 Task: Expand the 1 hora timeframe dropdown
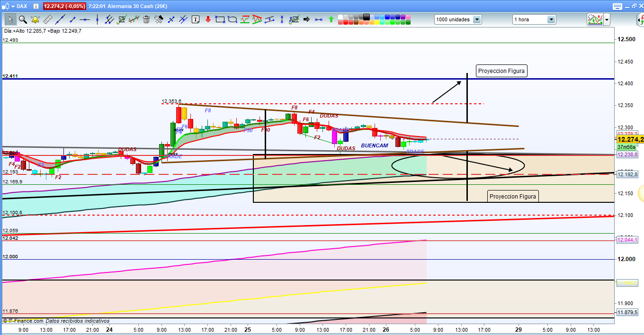point(551,19)
